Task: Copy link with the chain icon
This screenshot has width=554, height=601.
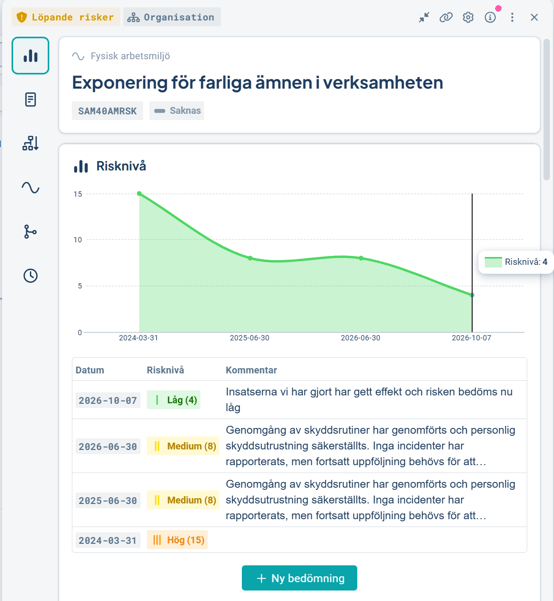Action: (x=446, y=17)
